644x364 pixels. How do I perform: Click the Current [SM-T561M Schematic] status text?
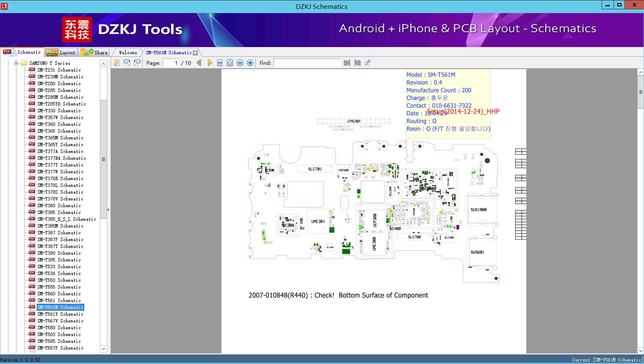click(607, 360)
